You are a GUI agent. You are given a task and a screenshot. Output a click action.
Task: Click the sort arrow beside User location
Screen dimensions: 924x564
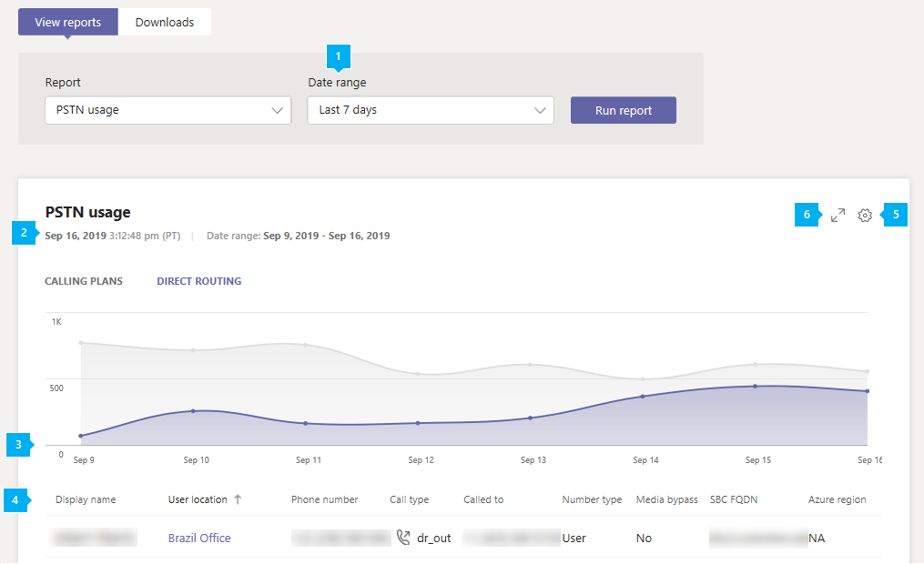click(238, 499)
